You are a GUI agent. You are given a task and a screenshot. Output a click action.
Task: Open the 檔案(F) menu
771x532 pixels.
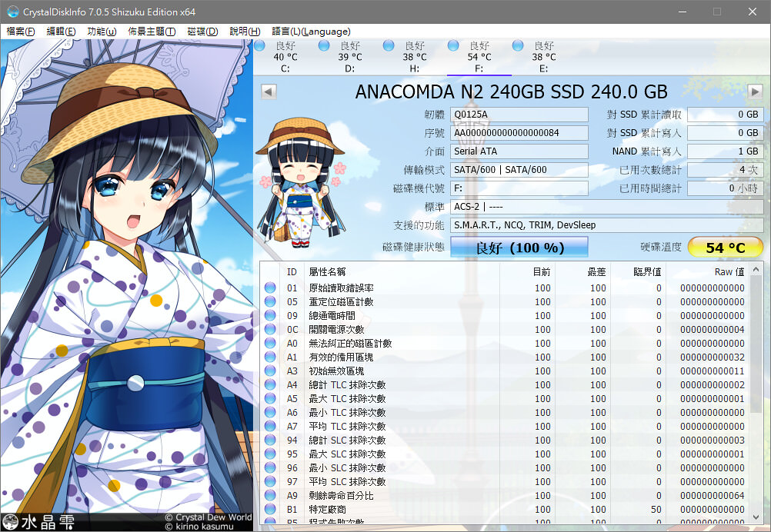click(x=20, y=32)
